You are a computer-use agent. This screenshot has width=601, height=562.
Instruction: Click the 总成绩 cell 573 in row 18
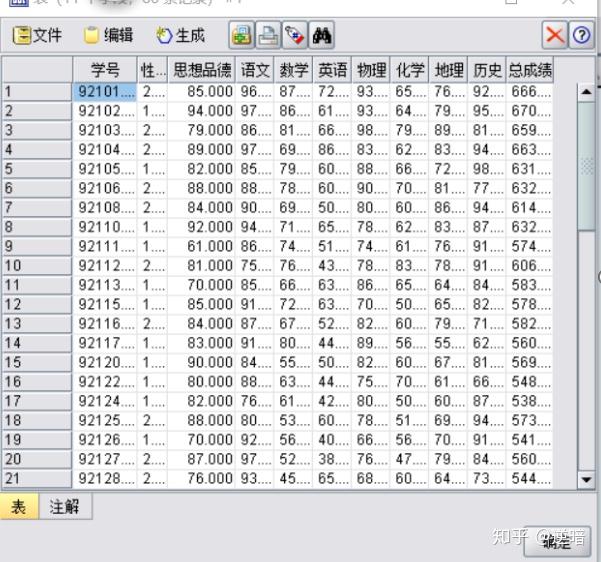point(530,421)
